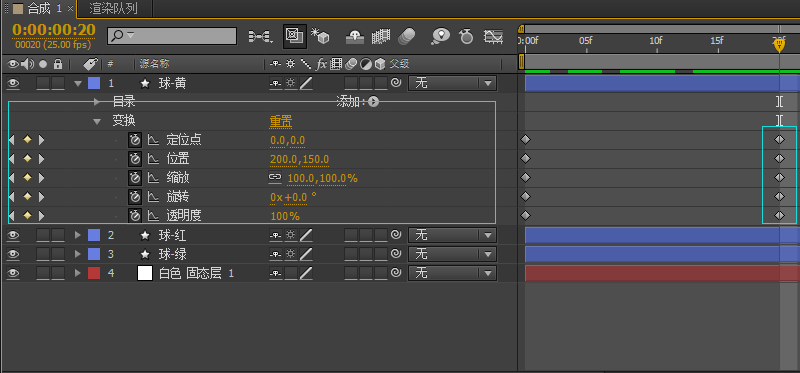Go to next keyframe of 透明度

pos(42,216)
